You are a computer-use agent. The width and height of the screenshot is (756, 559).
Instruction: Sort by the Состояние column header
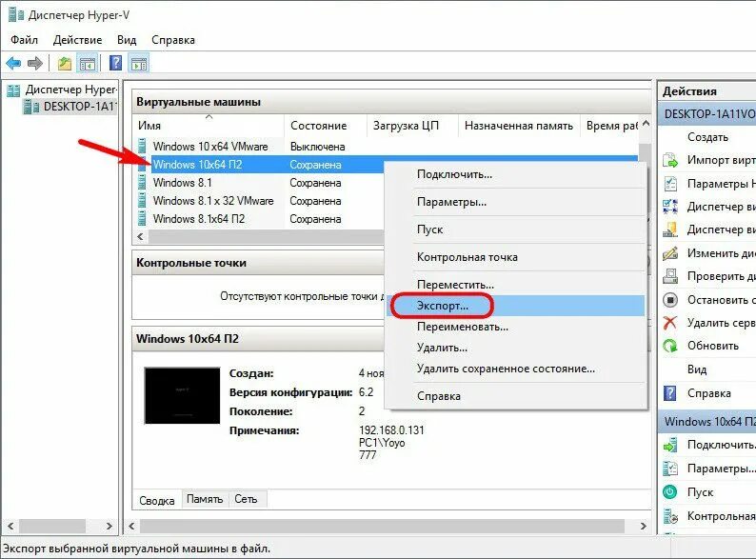click(x=326, y=126)
